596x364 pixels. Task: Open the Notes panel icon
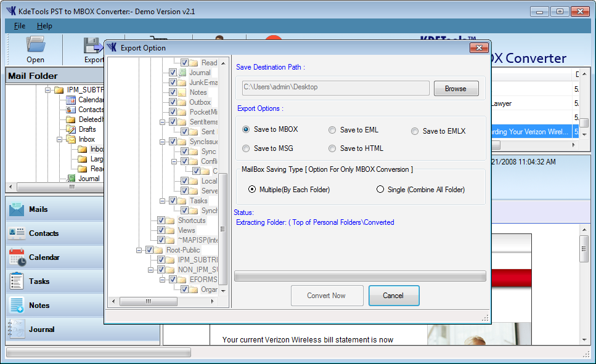pos(17,305)
